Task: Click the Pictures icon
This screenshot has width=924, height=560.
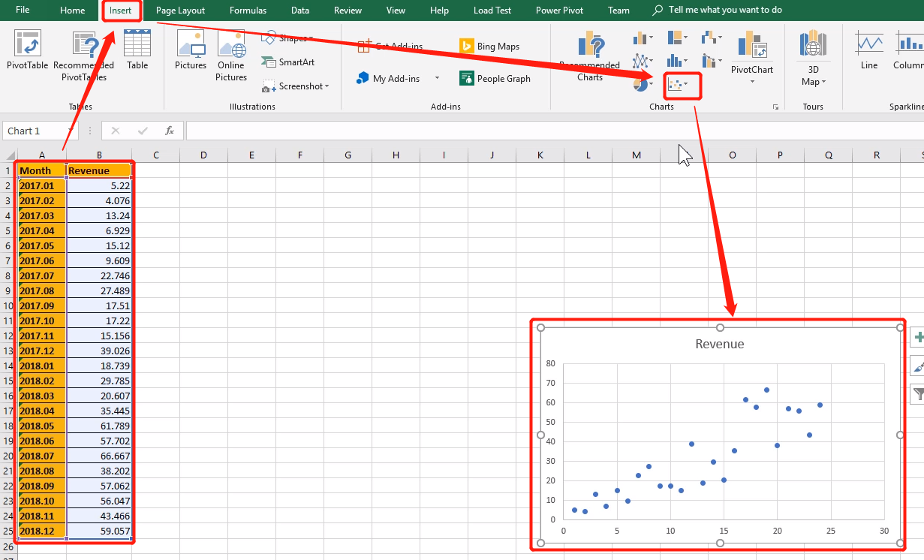Action: [191, 44]
